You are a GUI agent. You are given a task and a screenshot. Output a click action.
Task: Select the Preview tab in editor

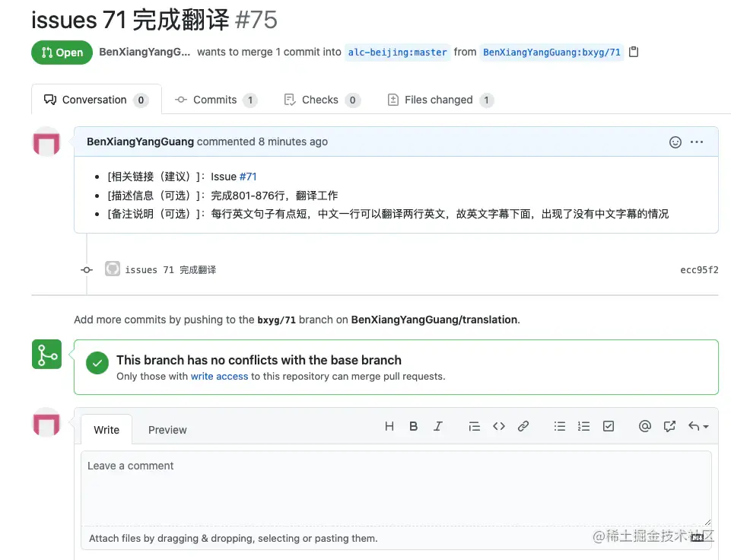point(167,430)
